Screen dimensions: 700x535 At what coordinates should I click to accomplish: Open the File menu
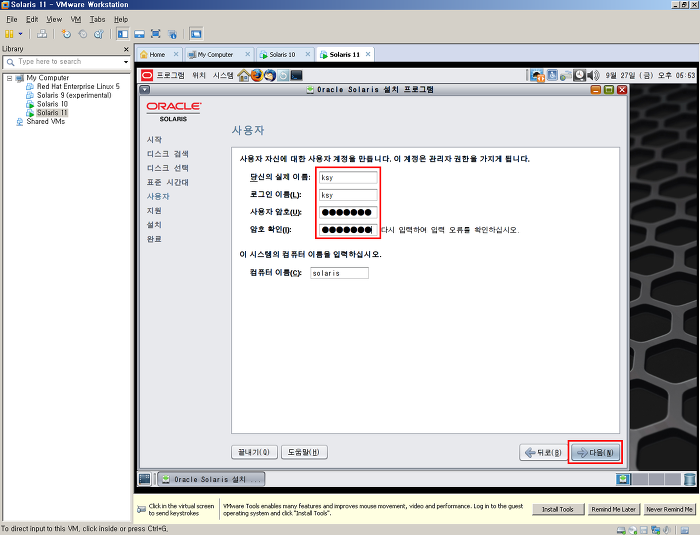coord(12,19)
